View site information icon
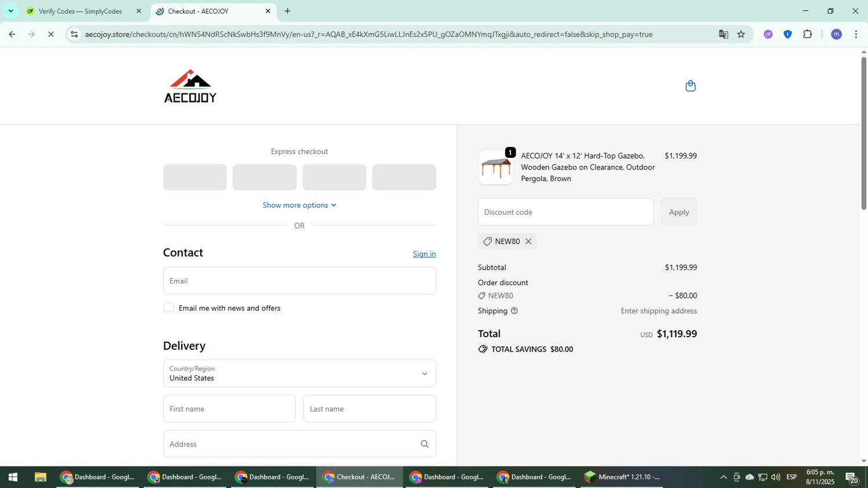Image resolution: width=868 pixels, height=488 pixels. point(74,35)
